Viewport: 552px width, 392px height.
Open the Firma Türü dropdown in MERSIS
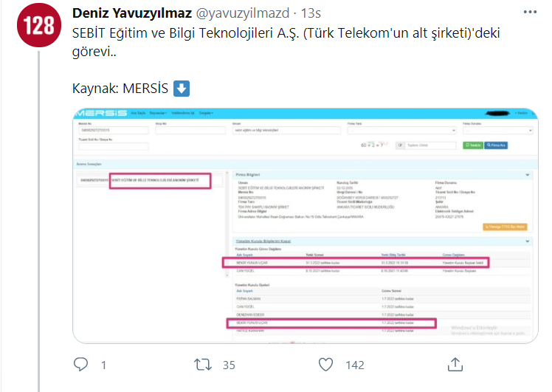click(401, 131)
